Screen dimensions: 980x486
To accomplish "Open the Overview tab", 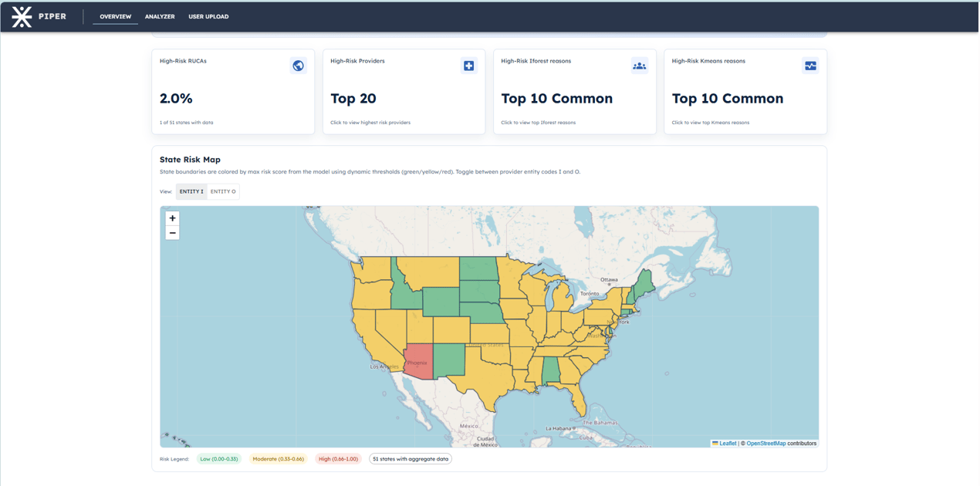I will [115, 16].
